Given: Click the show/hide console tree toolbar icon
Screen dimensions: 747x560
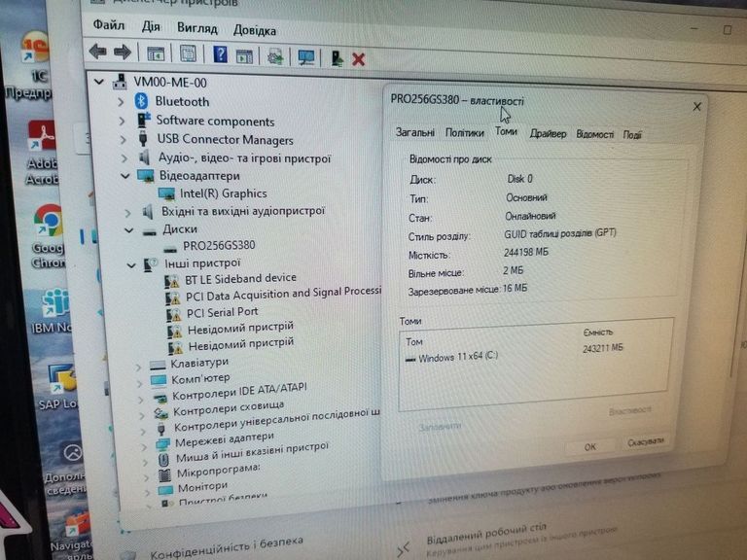Looking at the screenshot, I should coord(156,54).
